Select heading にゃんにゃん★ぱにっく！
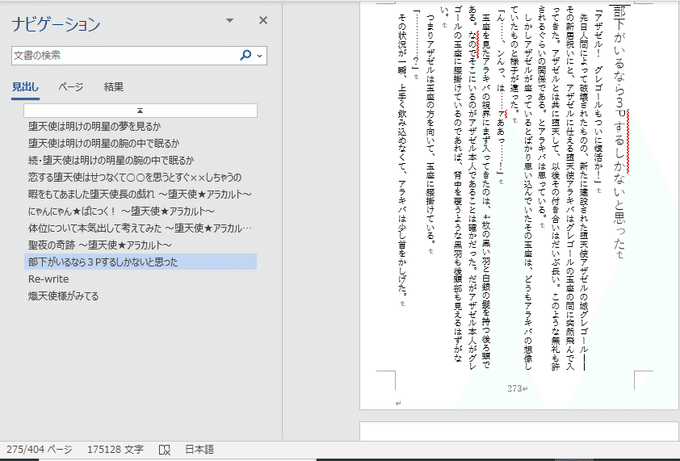 tap(121, 211)
